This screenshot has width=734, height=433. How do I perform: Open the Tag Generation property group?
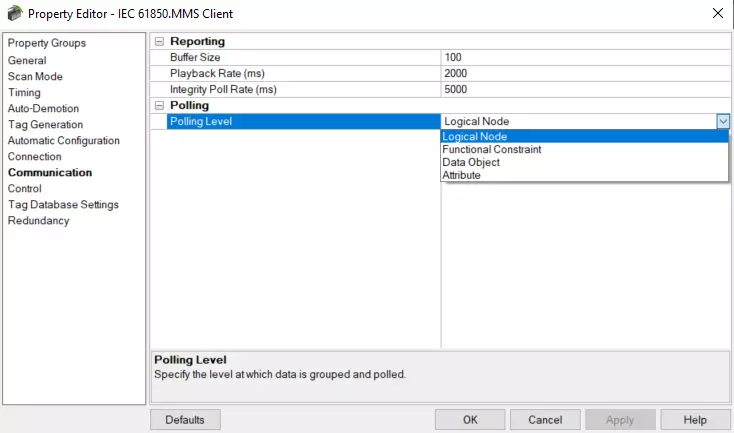(x=45, y=125)
